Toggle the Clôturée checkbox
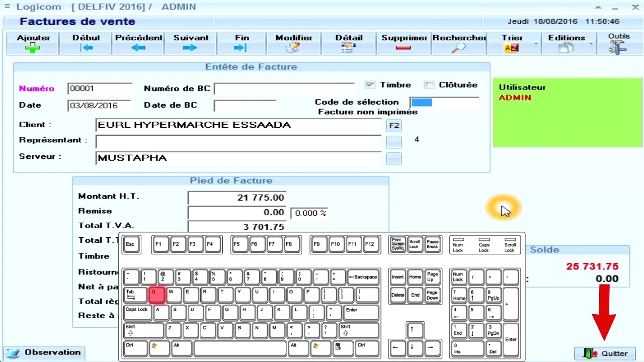 pos(429,85)
